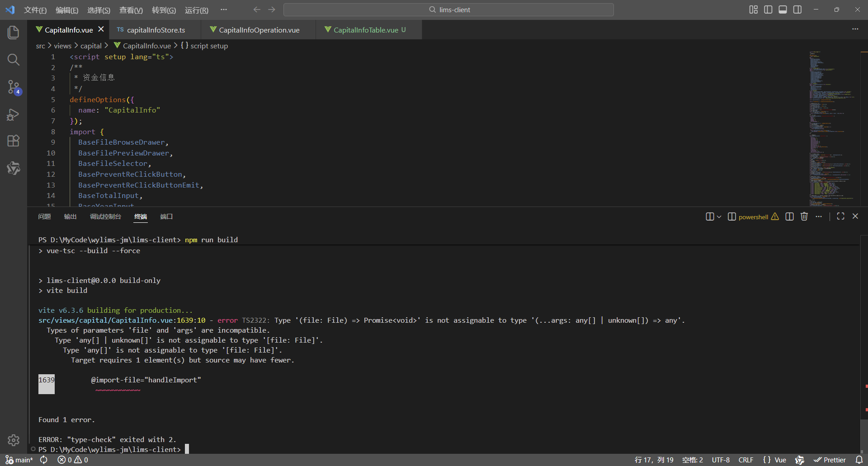
Task: Click line 8 'import {' in editor
Action: point(87,132)
